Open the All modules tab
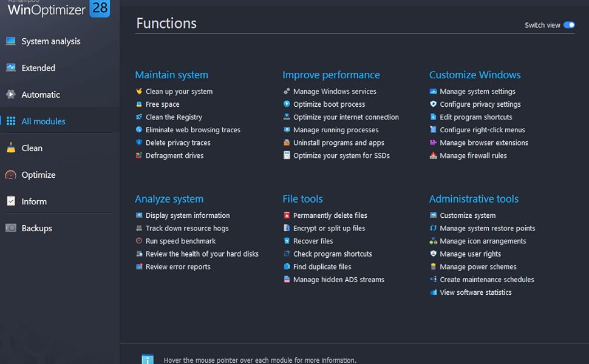 point(43,121)
